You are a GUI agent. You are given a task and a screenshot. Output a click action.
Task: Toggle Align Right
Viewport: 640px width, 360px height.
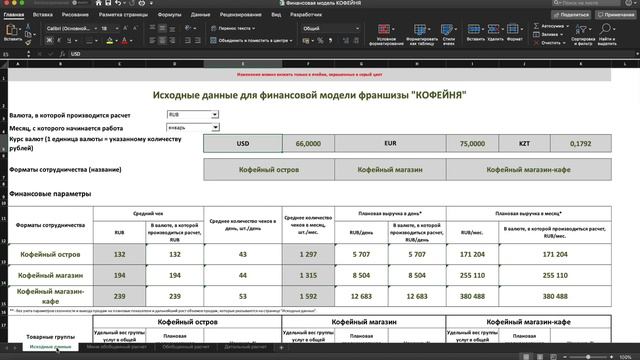pos(172,40)
